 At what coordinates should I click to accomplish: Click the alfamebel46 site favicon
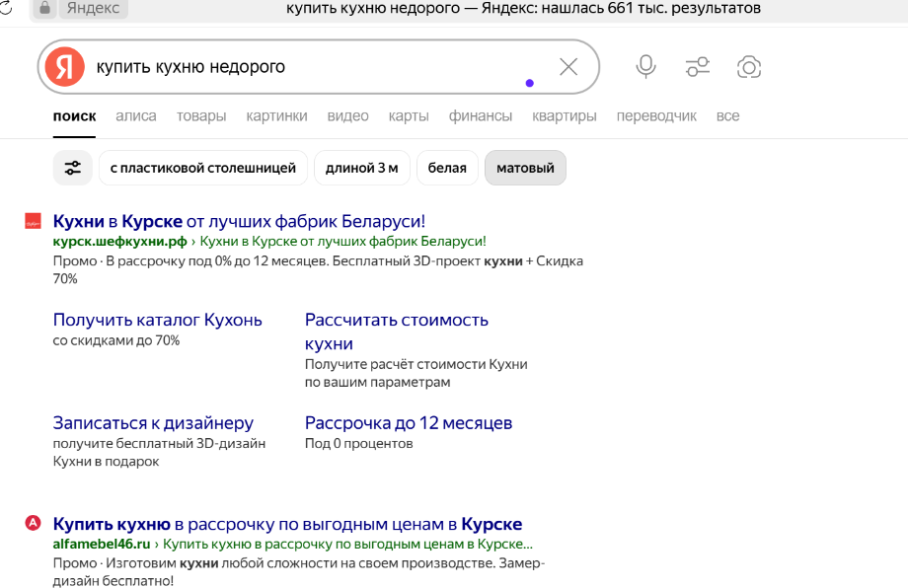pyautogui.click(x=33, y=523)
